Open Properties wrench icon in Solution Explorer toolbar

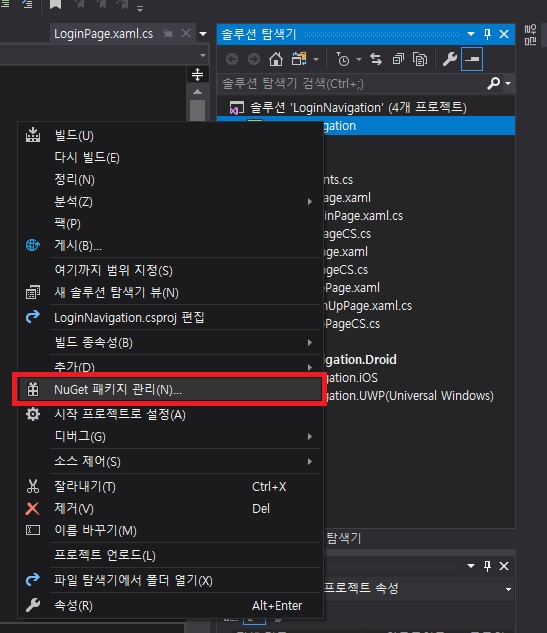pyautogui.click(x=450, y=59)
